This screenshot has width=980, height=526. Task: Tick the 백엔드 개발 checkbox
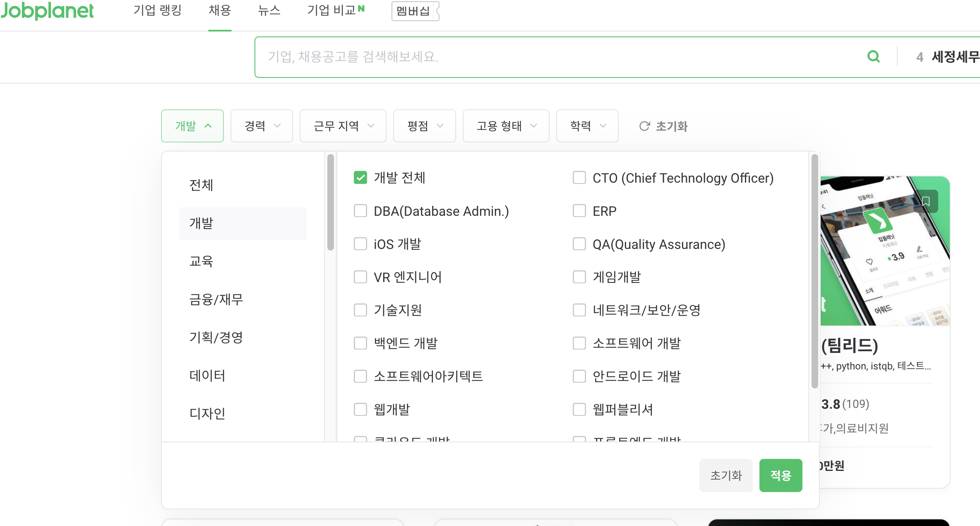pyautogui.click(x=360, y=343)
